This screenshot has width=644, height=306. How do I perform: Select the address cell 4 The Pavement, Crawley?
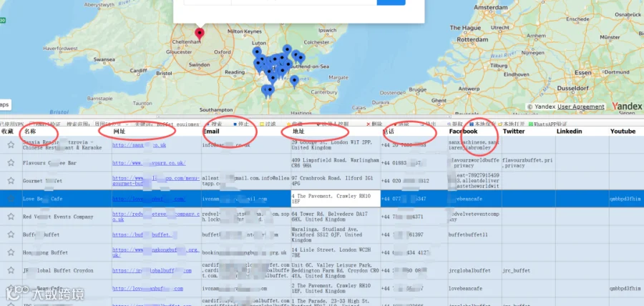tap(336, 199)
